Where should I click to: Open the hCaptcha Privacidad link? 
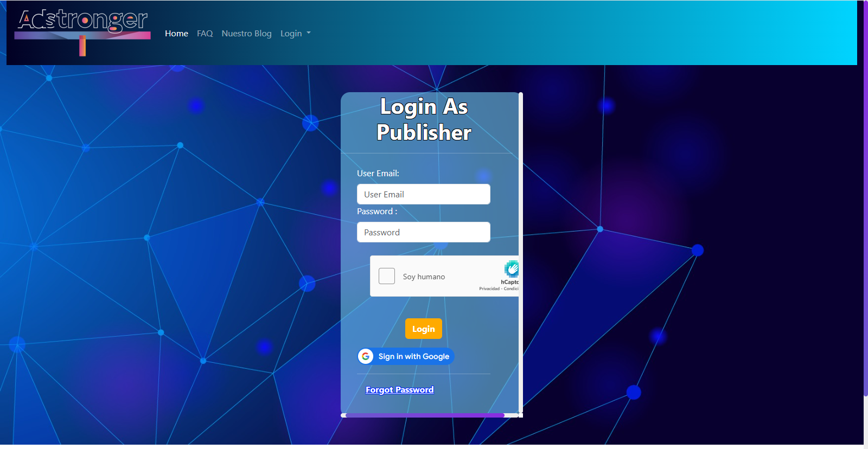[489, 288]
